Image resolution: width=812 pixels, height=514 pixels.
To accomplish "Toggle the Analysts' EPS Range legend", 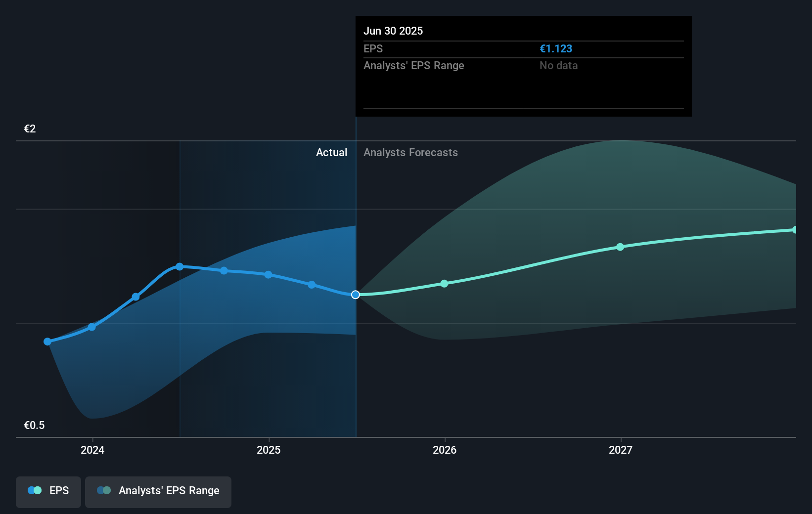I will pyautogui.click(x=158, y=492).
